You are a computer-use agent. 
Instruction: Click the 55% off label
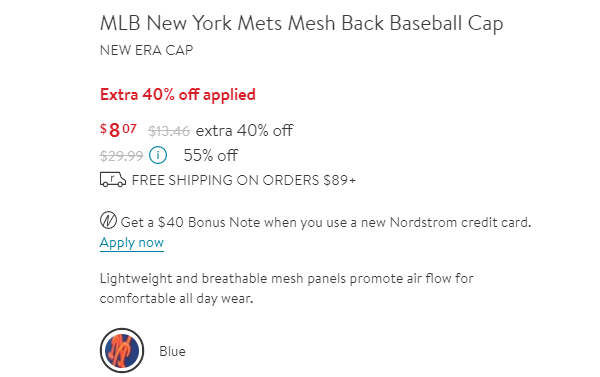(x=211, y=155)
